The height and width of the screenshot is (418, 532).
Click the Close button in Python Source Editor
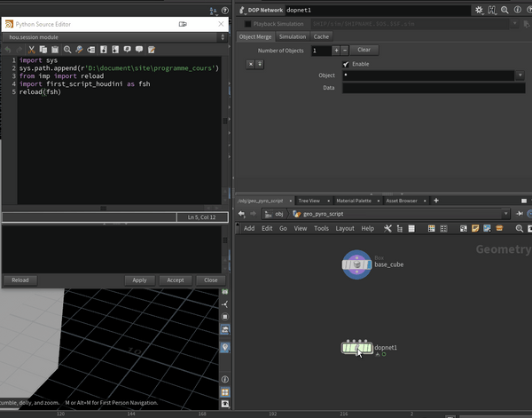211,280
